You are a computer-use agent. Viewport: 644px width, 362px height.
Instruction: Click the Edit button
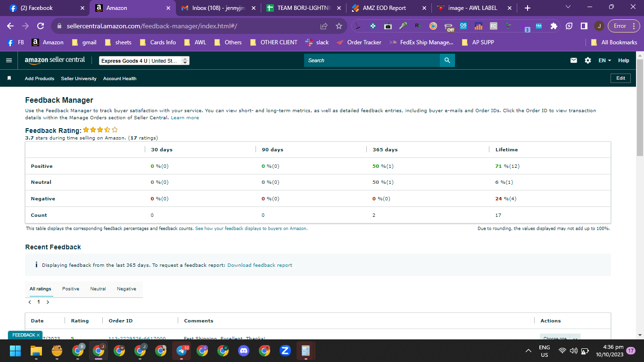click(x=620, y=78)
